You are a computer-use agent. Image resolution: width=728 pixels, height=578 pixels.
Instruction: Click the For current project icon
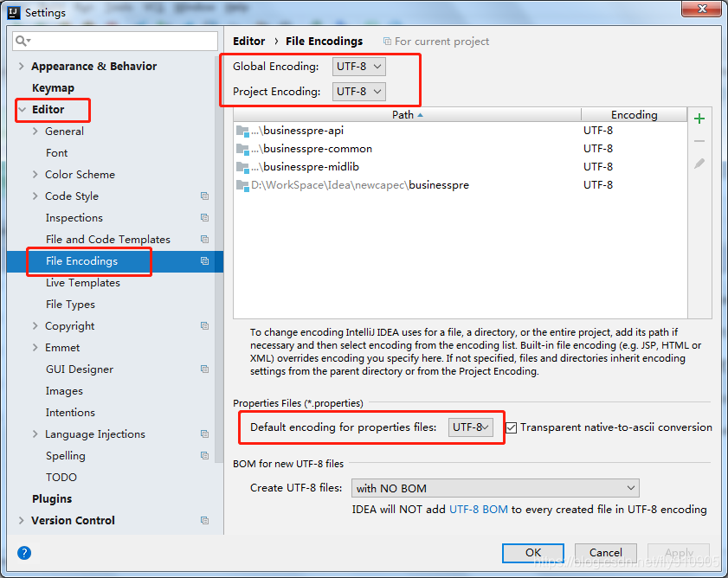tap(387, 42)
